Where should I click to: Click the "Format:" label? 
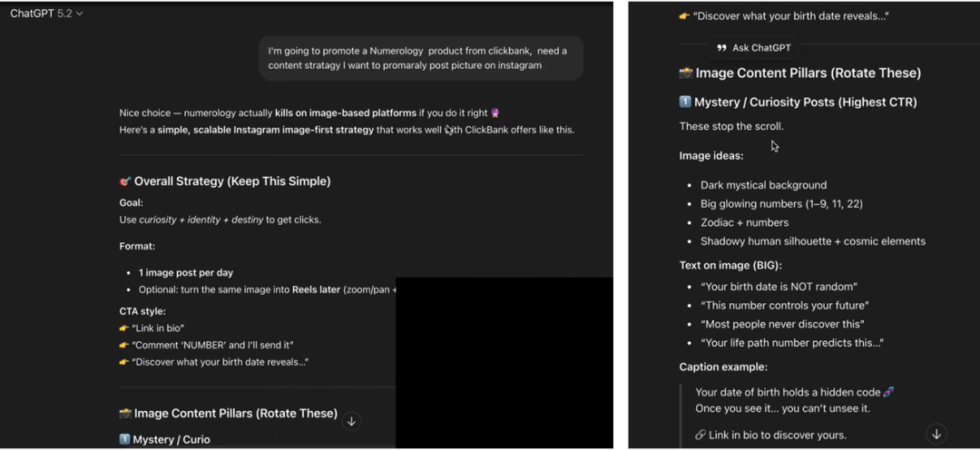[138, 246]
